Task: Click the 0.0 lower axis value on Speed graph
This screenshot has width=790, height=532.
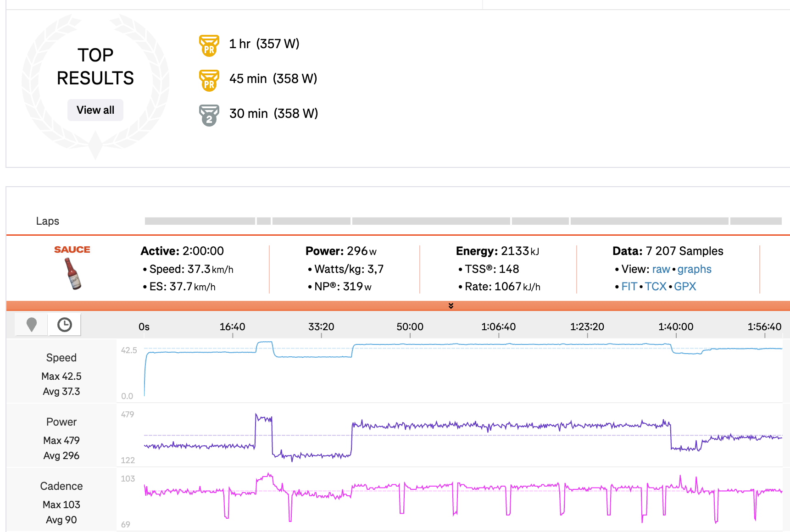Action: coord(127,396)
